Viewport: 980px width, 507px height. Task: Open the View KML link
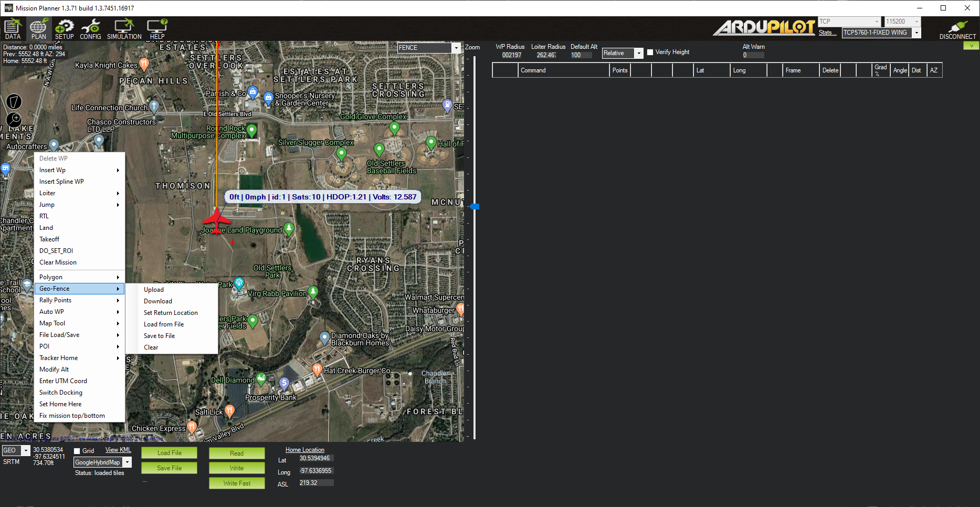[118, 450]
